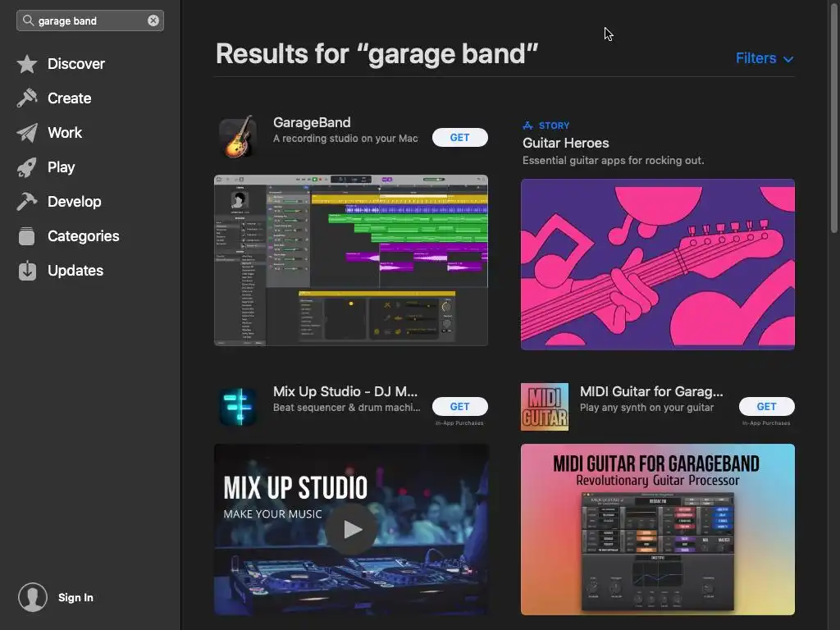Click the user avatar icon

pyautogui.click(x=33, y=597)
